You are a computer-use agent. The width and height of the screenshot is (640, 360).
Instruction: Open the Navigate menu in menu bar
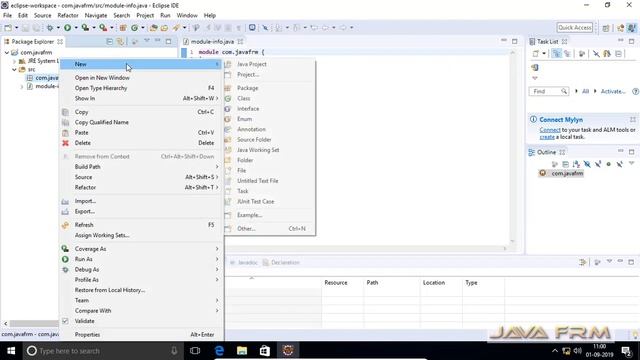(96, 16)
